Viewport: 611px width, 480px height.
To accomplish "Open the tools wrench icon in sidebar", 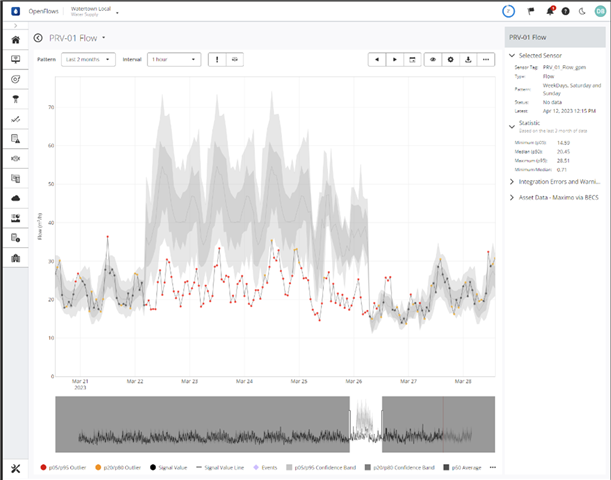I will (x=15, y=468).
